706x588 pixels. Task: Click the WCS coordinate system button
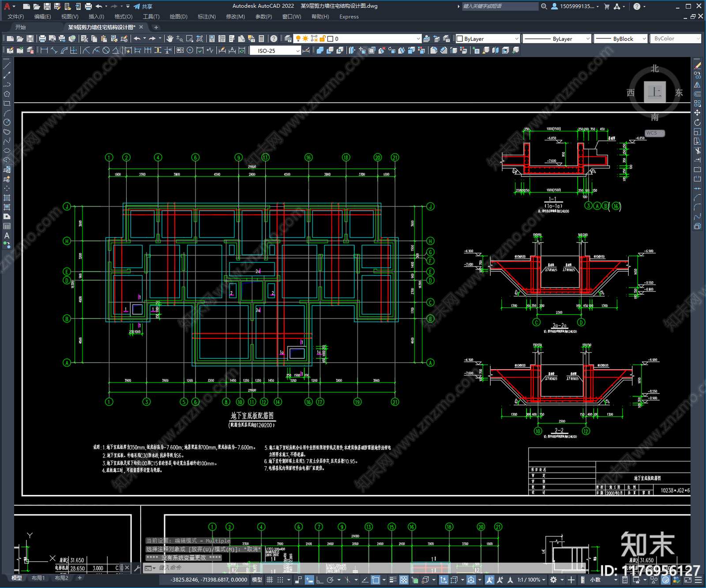655,133
